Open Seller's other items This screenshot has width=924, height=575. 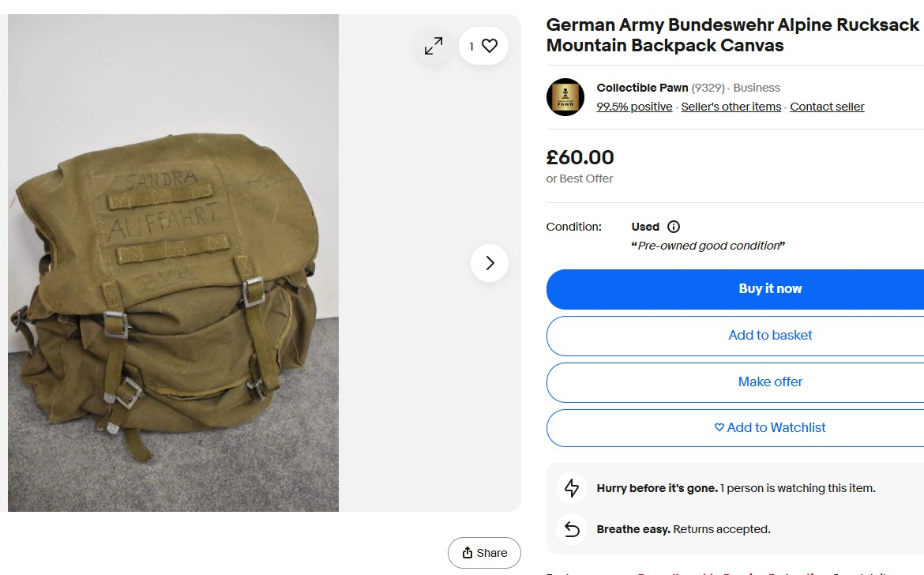point(731,107)
